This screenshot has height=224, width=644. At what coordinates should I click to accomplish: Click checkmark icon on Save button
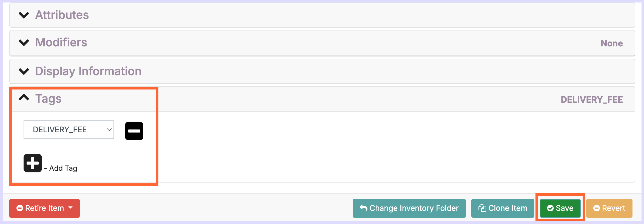coord(550,208)
